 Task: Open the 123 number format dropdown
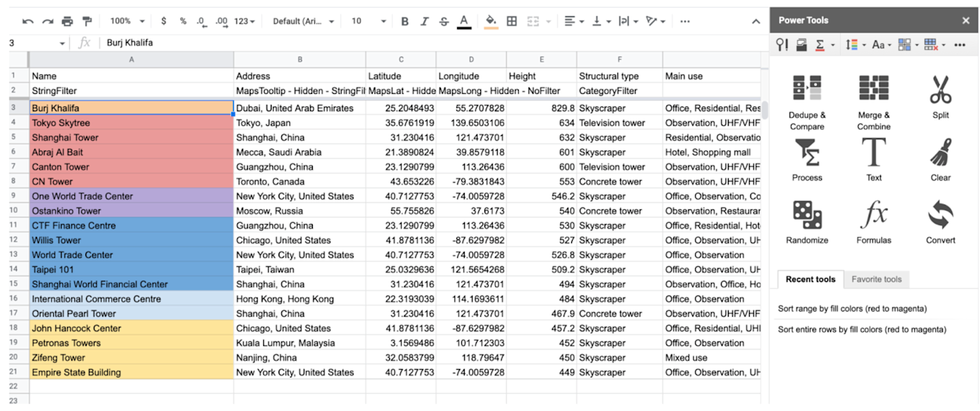click(244, 22)
